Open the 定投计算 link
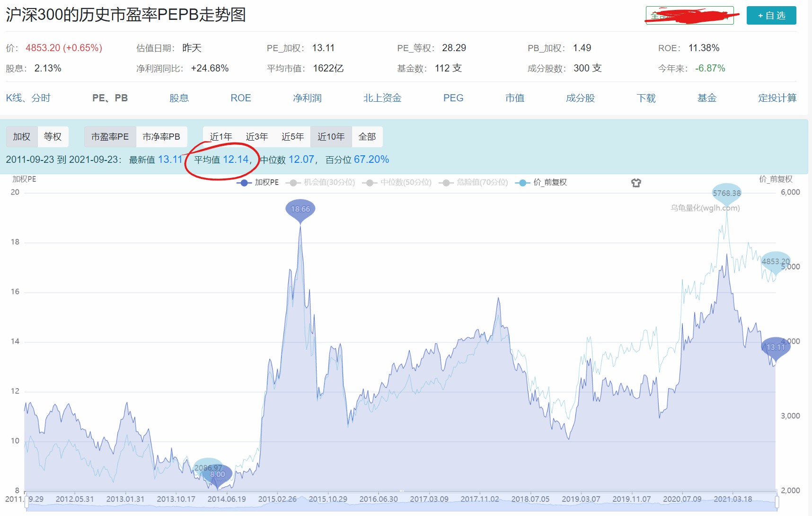The height and width of the screenshot is (516, 812). pos(777,98)
